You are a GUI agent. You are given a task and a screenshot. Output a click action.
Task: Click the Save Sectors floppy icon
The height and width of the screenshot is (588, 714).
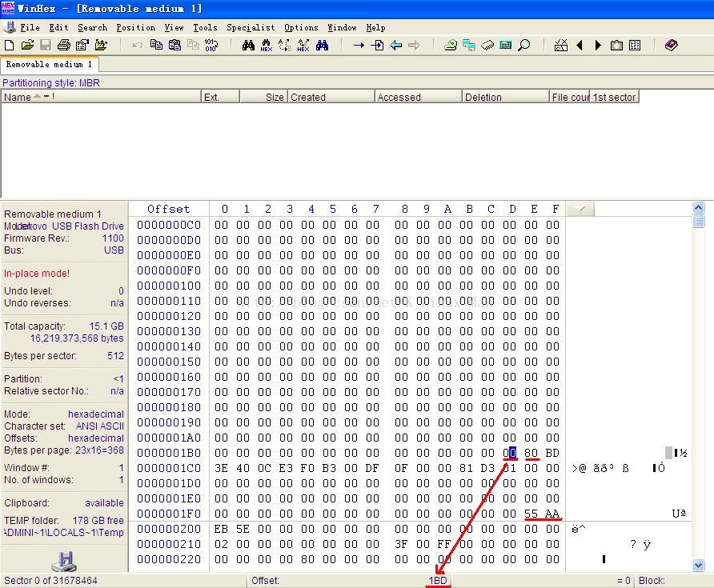(46, 45)
